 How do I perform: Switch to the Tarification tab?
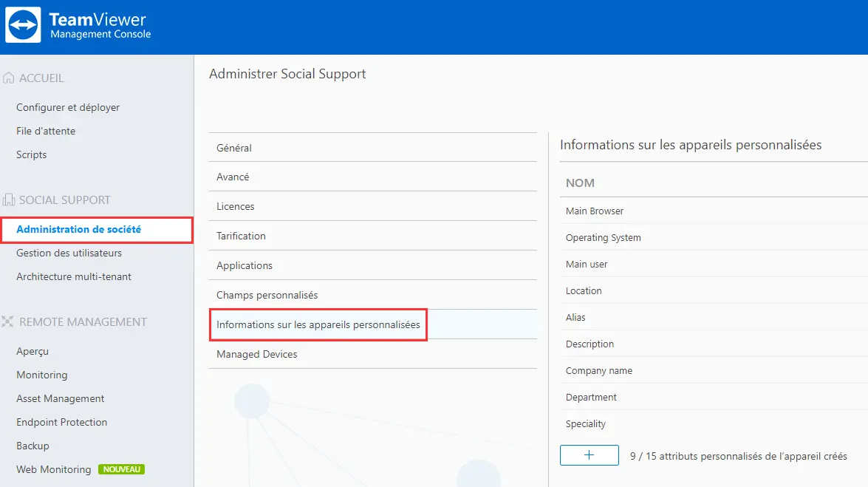point(373,236)
